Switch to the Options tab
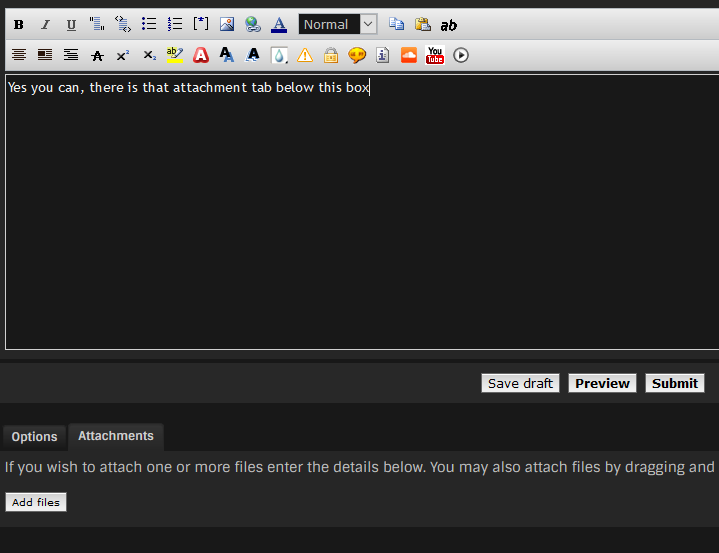This screenshot has width=719, height=553. click(35, 437)
